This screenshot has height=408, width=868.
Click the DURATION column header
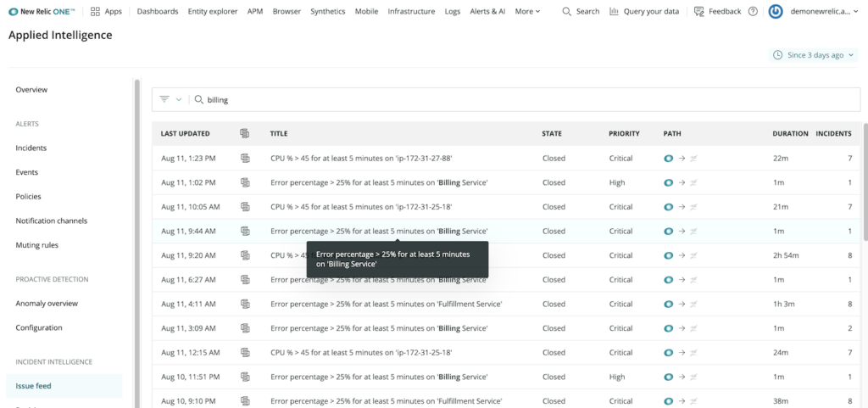pyautogui.click(x=791, y=133)
